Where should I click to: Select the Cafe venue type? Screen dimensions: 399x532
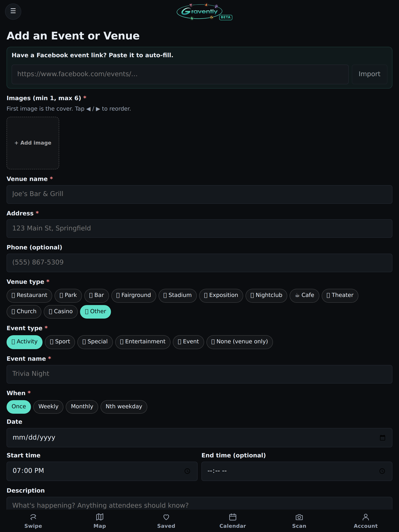pyautogui.click(x=304, y=295)
